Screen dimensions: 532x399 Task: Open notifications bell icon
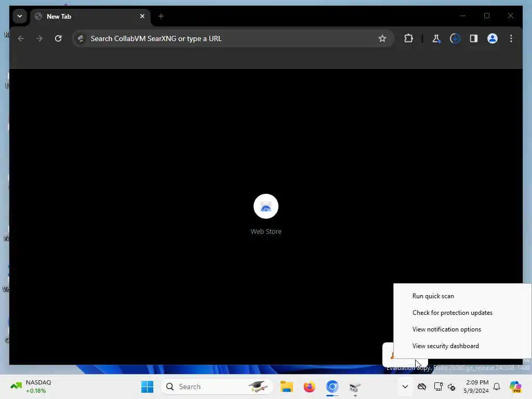pyautogui.click(x=497, y=387)
